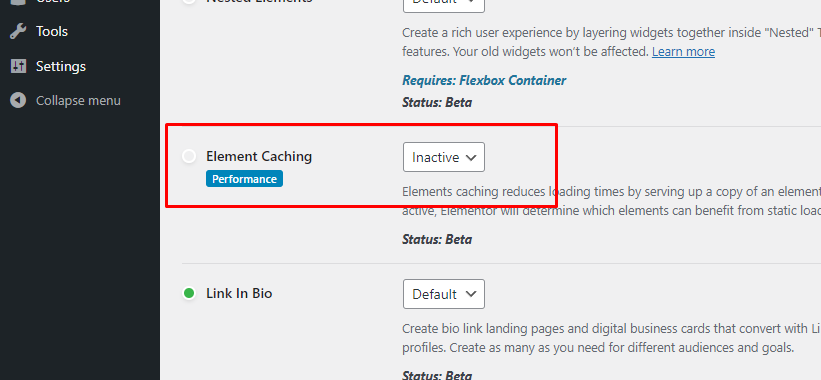Click the gray status dot beside Element Caching
The height and width of the screenshot is (380, 821).
coord(189,156)
